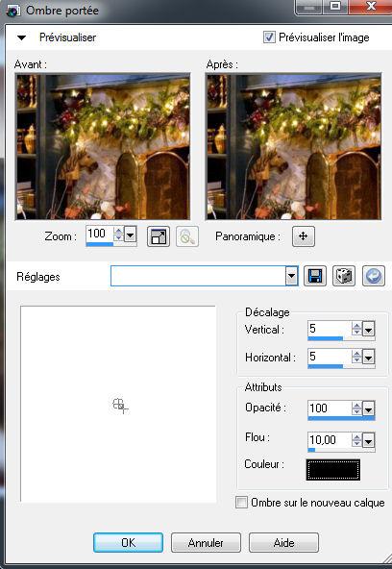The image size is (392, 569).
Task: Click the Panoramique navigate arrows icon
Action: pyautogui.click(x=304, y=236)
